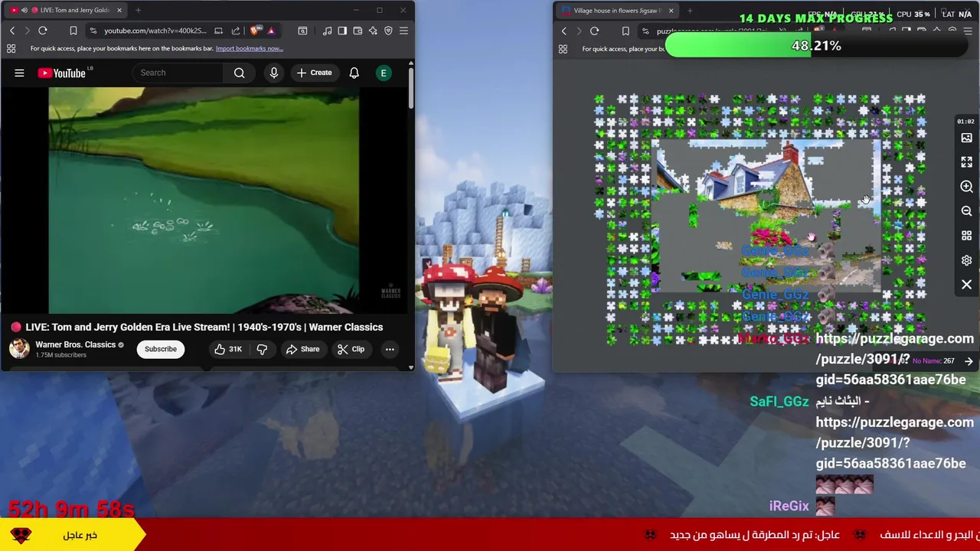
Task: Open site settings icon in YouTube address bar
Action: click(93, 31)
